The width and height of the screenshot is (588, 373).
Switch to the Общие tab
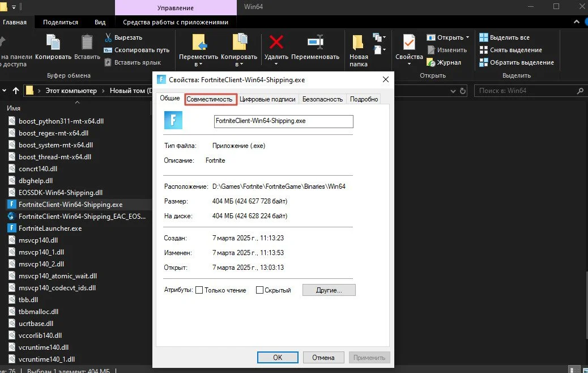pyautogui.click(x=170, y=98)
